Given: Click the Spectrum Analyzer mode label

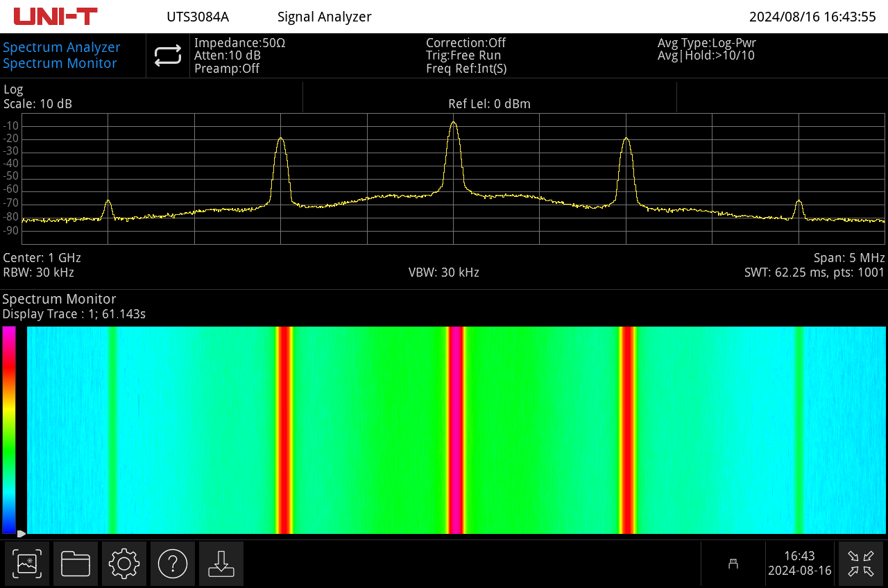Looking at the screenshot, I should pyautogui.click(x=62, y=47).
